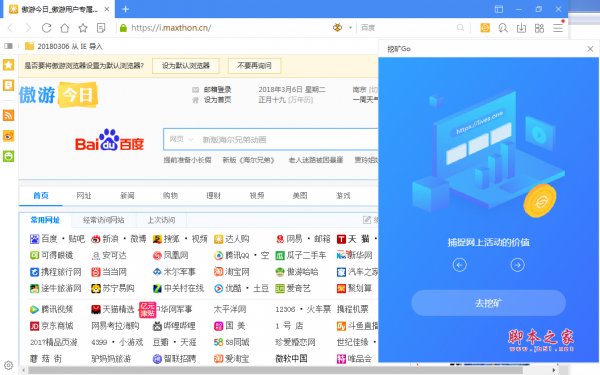Open the 万年历 calendar link
The height and width of the screenshot is (375, 600).
pyautogui.click(x=300, y=100)
